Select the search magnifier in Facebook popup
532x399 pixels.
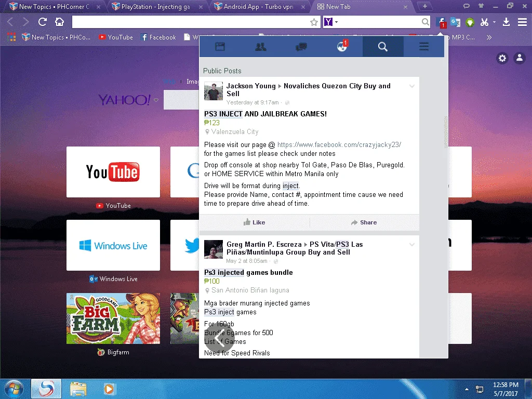tap(383, 46)
